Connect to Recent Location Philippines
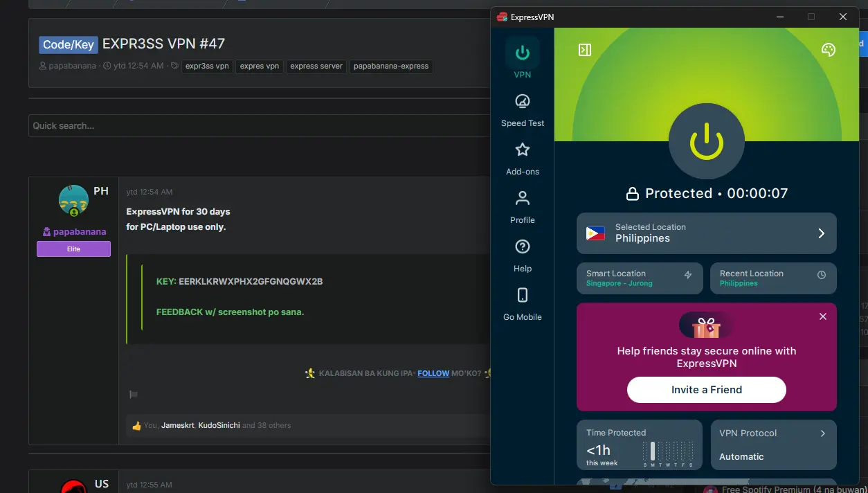 tap(773, 278)
